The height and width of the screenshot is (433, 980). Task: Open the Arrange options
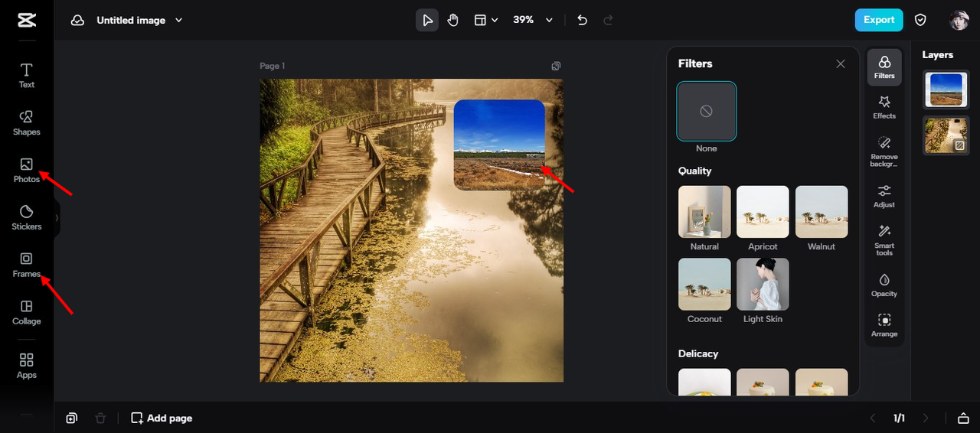click(x=884, y=325)
